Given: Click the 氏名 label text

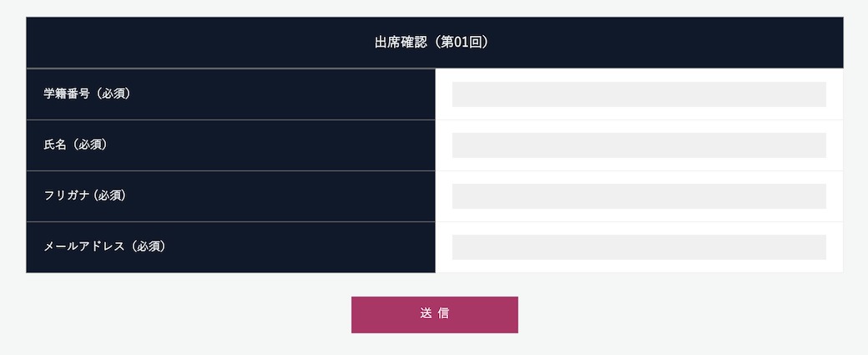Looking at the screenshot, I should (55, 145).
